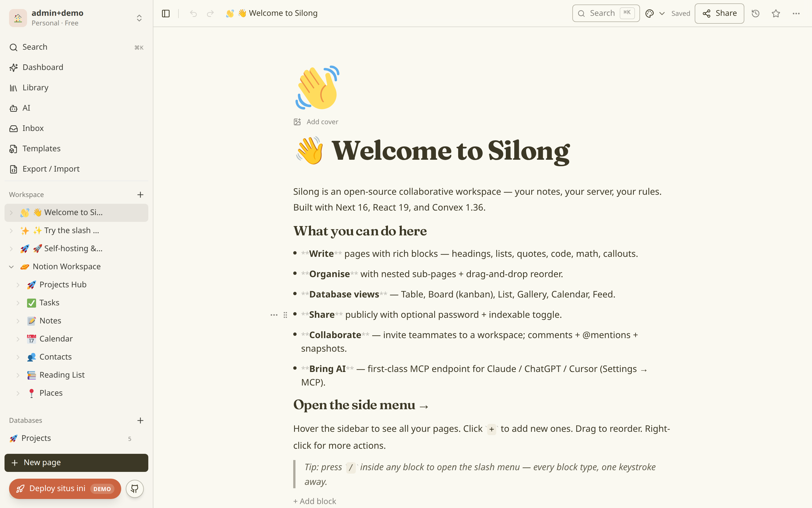812x508 pixels.
Task: Open the workspace switcher chevrons
Action: point(139,18)
